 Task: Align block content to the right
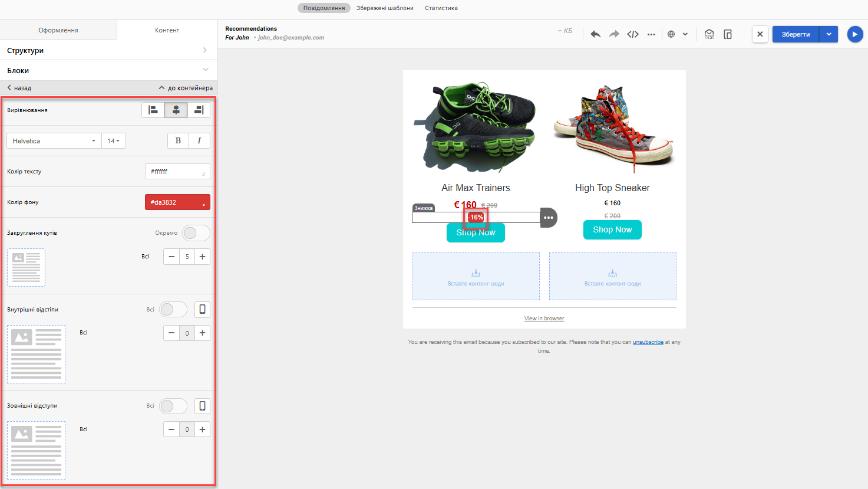pyautogui.click(x=199, y=110)
